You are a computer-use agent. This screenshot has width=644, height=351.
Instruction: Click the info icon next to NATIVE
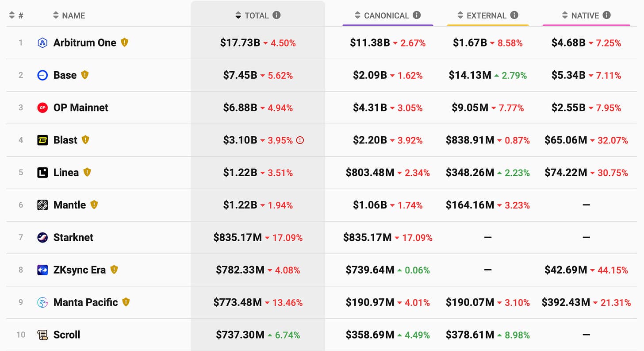(x=606, y=15)
